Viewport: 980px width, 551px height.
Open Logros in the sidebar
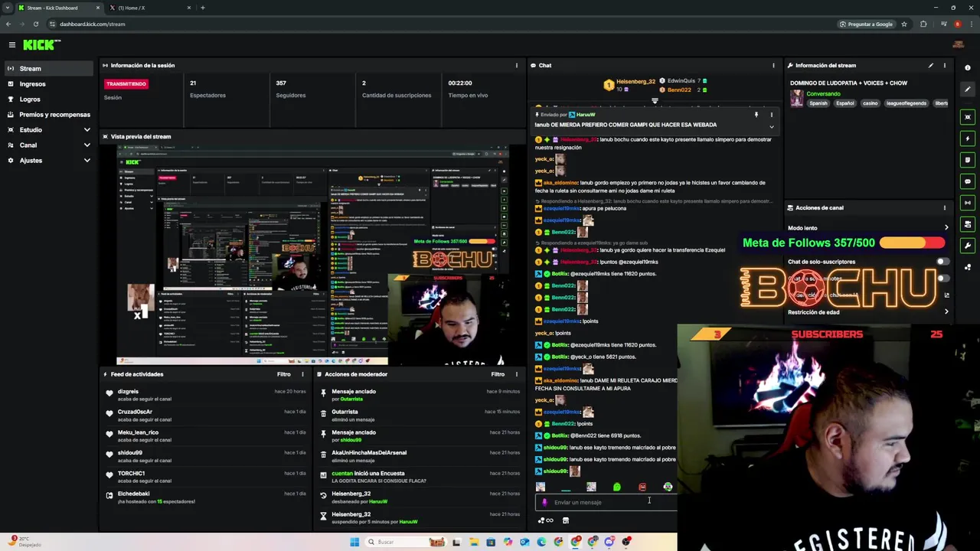pyautogui.click(x=48, y=99)
